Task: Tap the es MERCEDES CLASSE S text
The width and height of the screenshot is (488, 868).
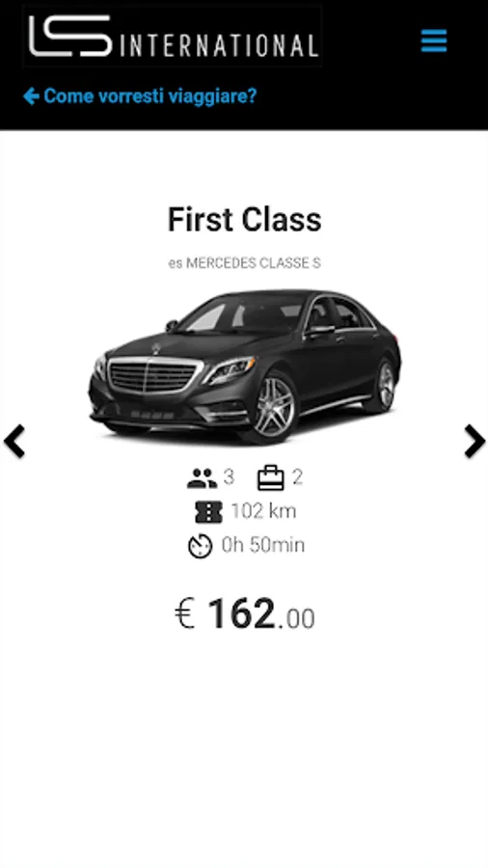Action: click(244, 263)
